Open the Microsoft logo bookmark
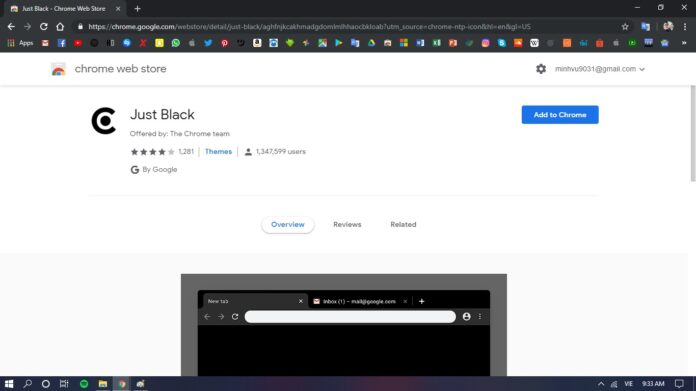The width and height of the screenshot is (696, 391). tap(404, 43)
